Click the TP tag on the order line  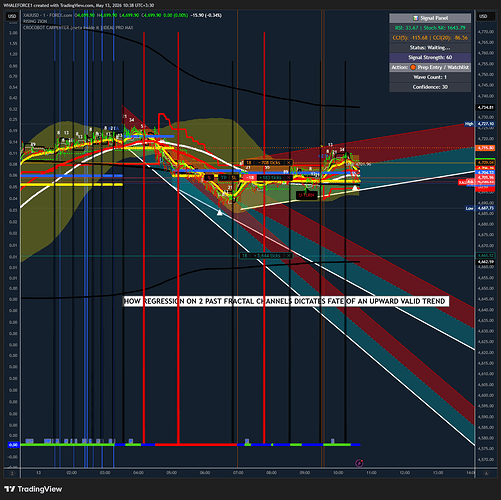(x=224, y=178)
